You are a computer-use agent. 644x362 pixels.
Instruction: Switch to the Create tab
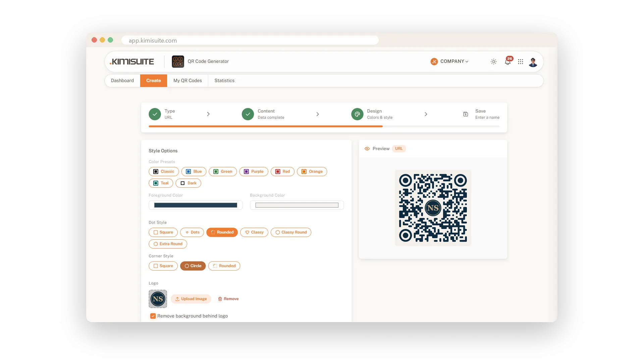[154, 81]
